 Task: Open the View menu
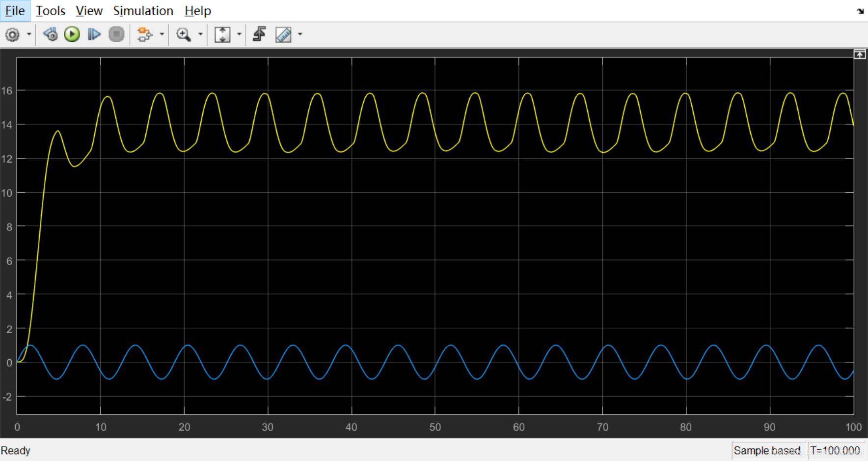point(89,11)
